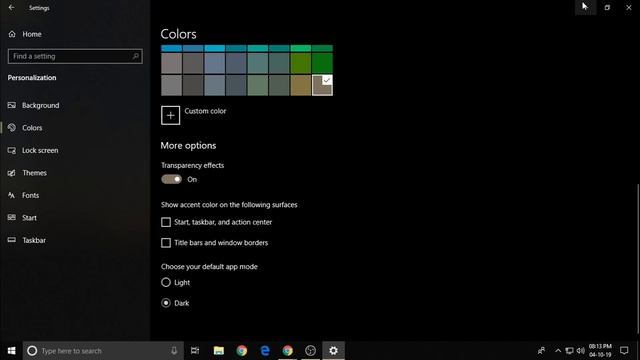640x360 pixels.
Task: Select Dark app mode
Action: pos(166,303)
